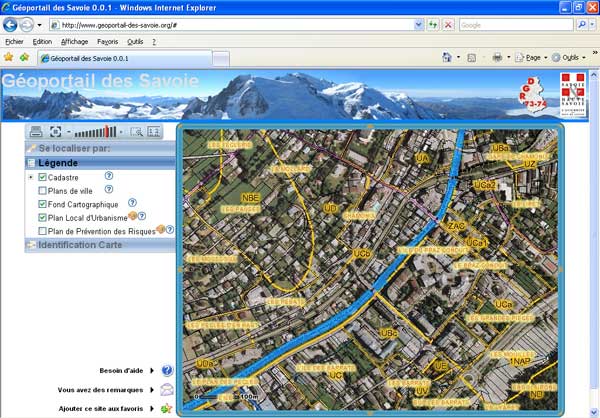Select the zoom rectangle magnifier tool
600x418 pixels.
[x=136, y=132]
